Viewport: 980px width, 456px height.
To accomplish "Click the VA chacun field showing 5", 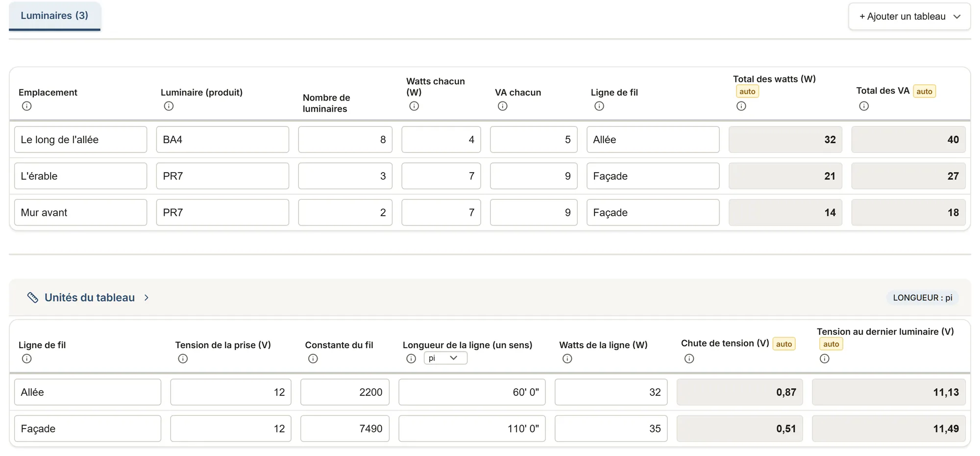I will pos(534,140).
